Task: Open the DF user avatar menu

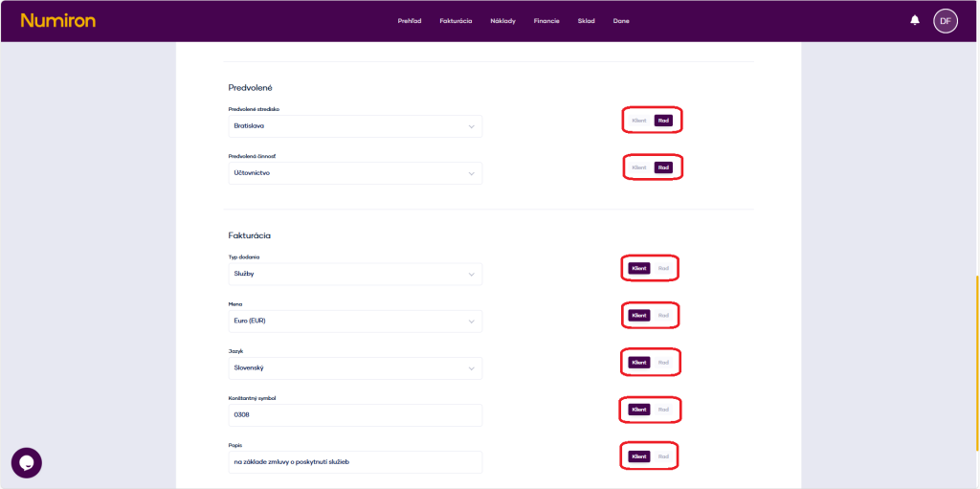Action: pos(946,20)
